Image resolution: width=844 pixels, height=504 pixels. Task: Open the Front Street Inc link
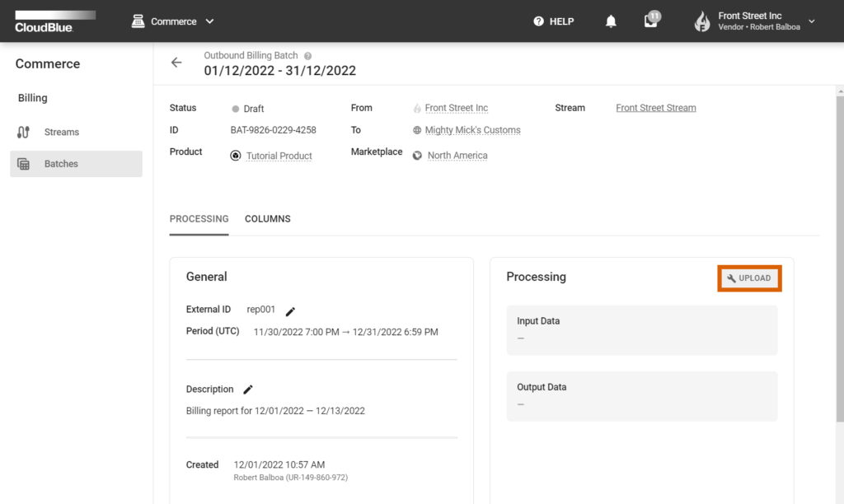tap(457, 108)
